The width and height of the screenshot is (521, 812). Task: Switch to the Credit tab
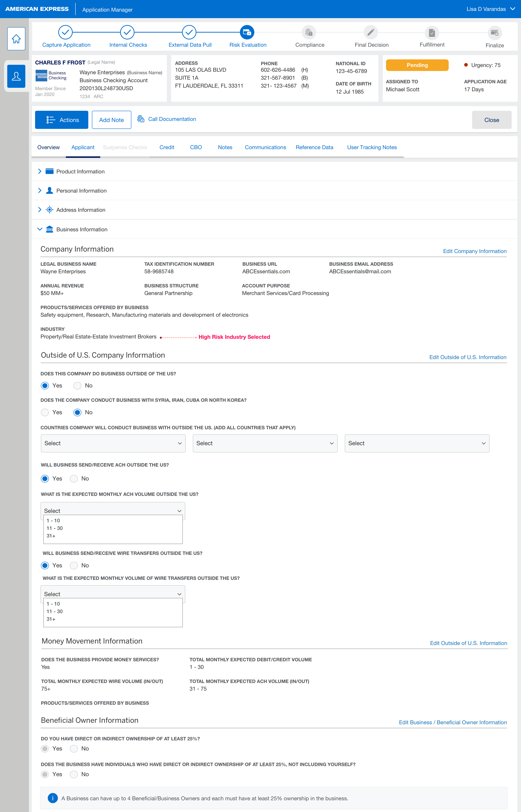pyautogui.click(x=167, y=147)
